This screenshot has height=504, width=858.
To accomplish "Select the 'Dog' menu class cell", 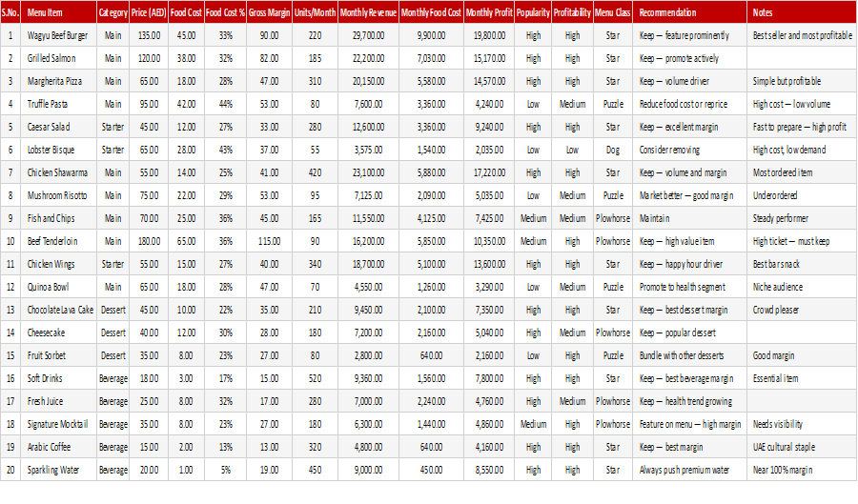I will point(613,150).
